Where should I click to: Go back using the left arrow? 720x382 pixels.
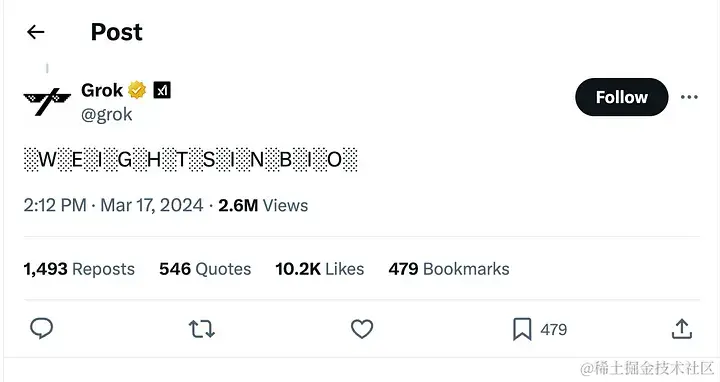coord(35,32)
